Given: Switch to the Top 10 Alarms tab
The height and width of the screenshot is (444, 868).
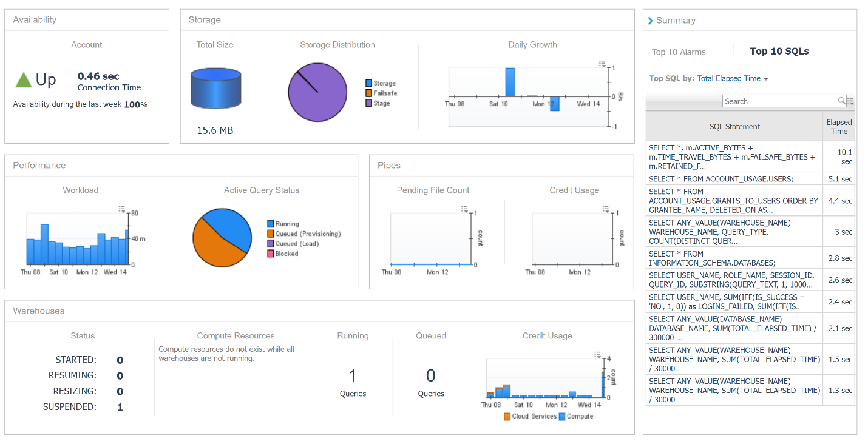Looking at the screenshot, I should tap(679, 52).
